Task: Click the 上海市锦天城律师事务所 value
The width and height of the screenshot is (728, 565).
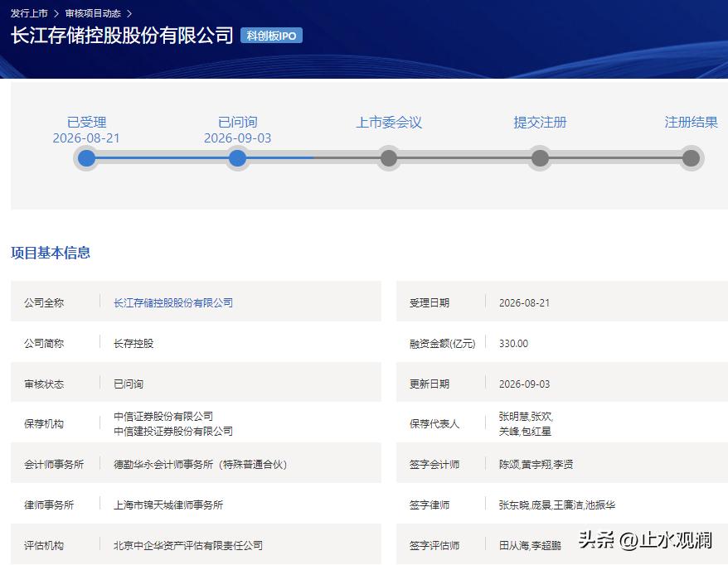Action: click(168, 505)
